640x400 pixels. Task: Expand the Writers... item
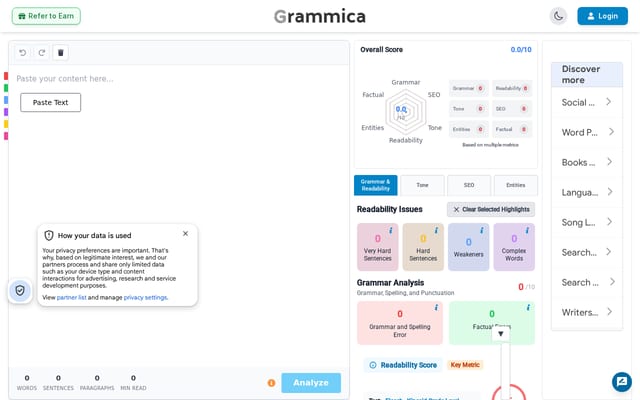(x=587, y=312)
